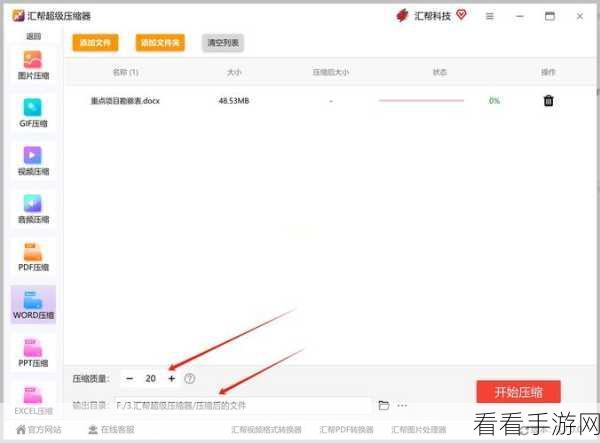Clear the list with 清空列表

(x=223, y=42)
